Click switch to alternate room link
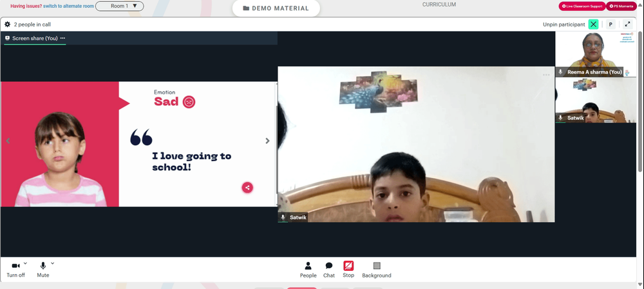This screenshot has width=644, height=289. tap(69, 6)
